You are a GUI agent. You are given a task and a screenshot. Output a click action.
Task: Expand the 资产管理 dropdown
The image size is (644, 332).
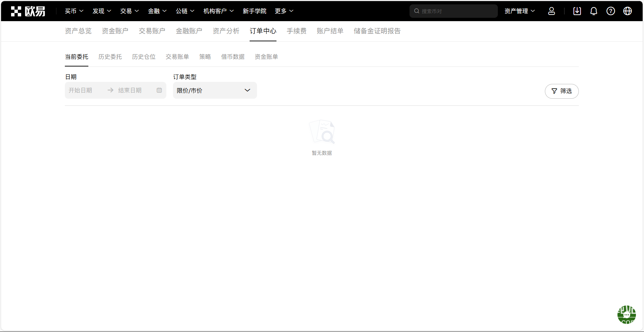point(520,11)
